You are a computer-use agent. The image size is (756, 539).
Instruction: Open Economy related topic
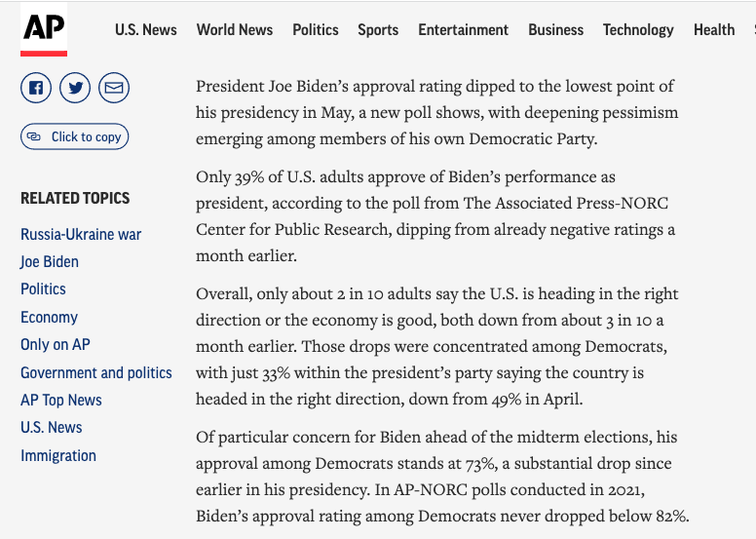tap(49, 317)
